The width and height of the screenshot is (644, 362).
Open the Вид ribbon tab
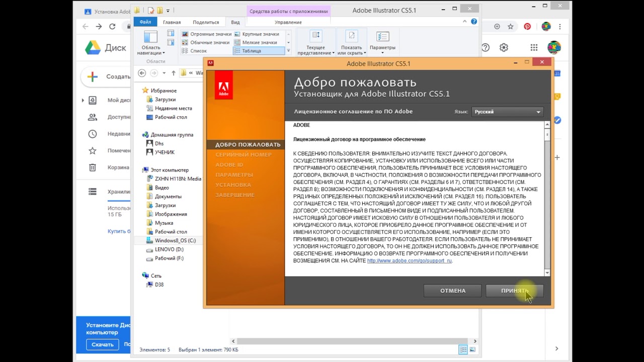pos(235,22)
